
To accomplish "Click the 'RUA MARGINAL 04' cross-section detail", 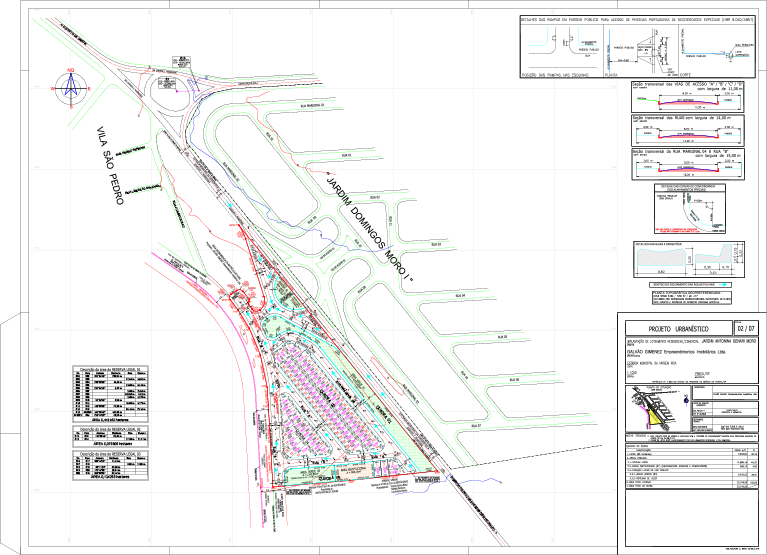I will pyautogui.click(x=688, y=164).
